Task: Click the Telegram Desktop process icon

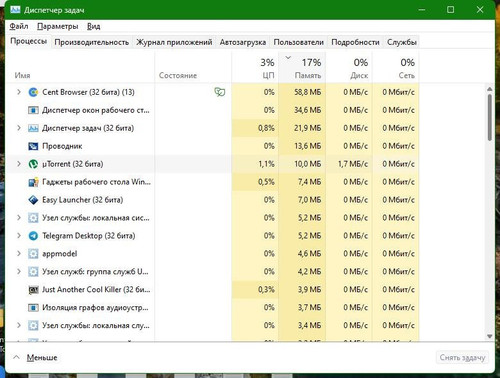Action: click(33, 236)
